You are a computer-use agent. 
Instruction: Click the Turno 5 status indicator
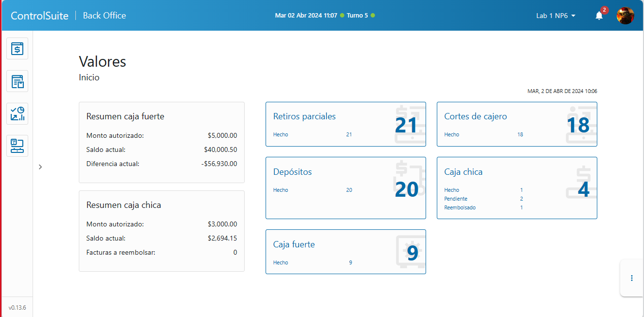point(357,16)
